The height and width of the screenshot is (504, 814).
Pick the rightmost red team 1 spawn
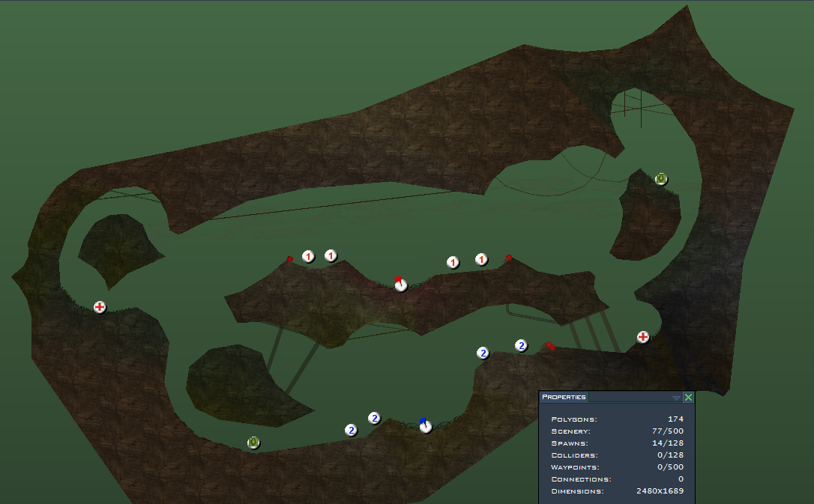[481, 259]
